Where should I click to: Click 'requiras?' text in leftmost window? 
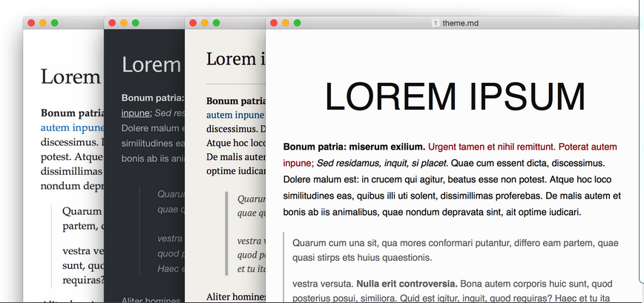[82, 281]
